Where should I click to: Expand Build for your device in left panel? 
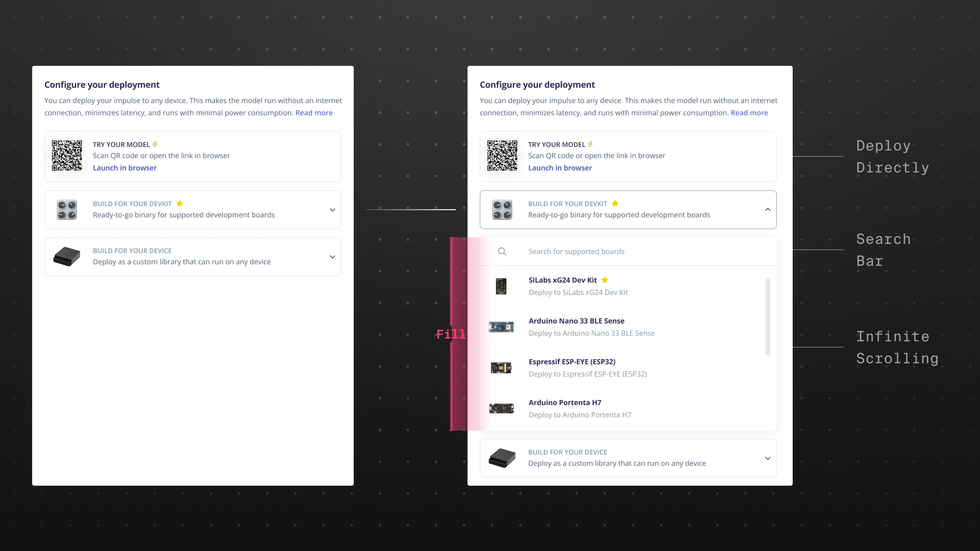(332, 257)
